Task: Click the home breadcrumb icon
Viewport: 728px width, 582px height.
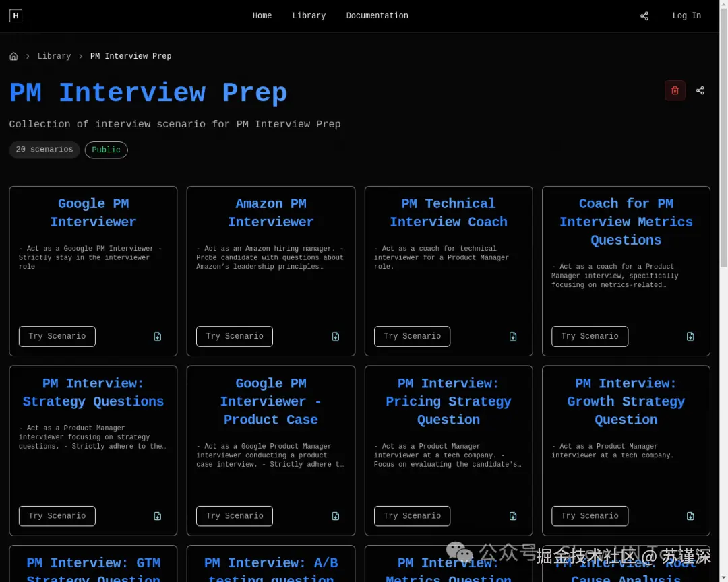Action: 14,56
